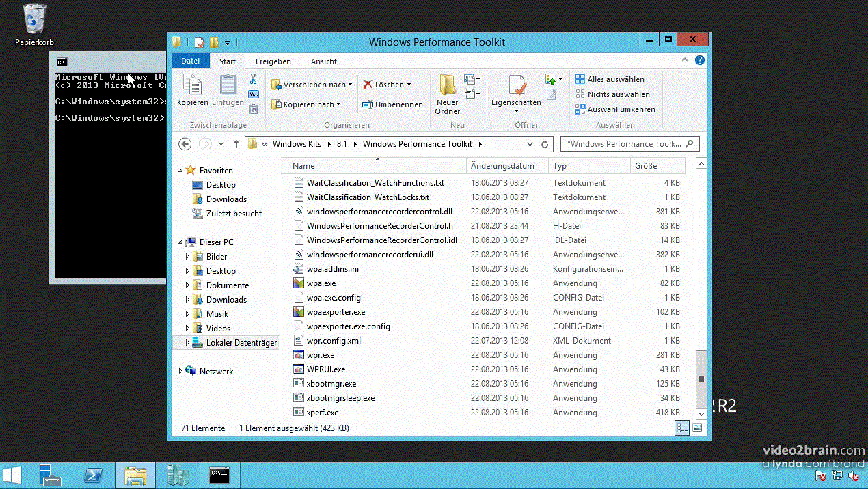
Task: Click Auswahl umkehren
Action: [615, 109]
